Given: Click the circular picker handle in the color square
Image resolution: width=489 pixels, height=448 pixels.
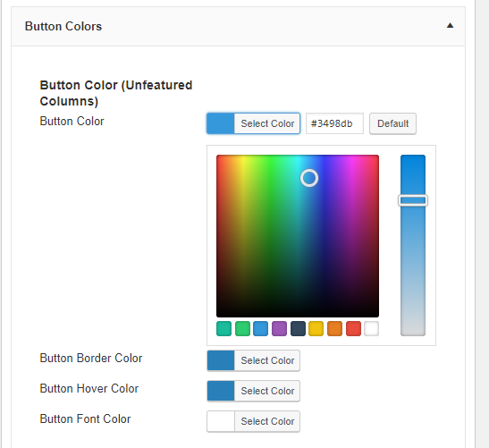Looking at the screenshot, I should [x=309, y=178].
